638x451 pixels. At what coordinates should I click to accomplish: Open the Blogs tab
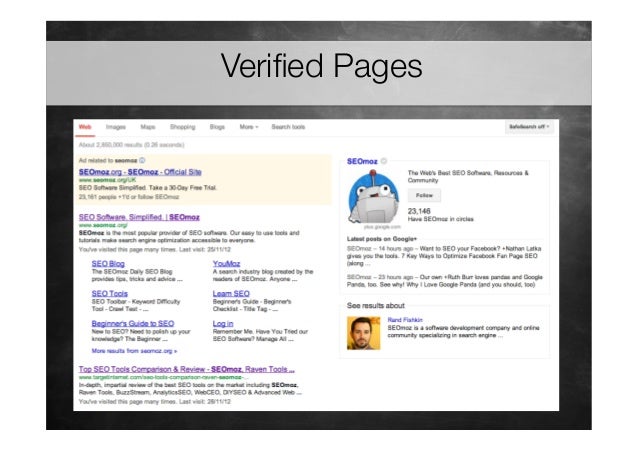pos(217,127)
